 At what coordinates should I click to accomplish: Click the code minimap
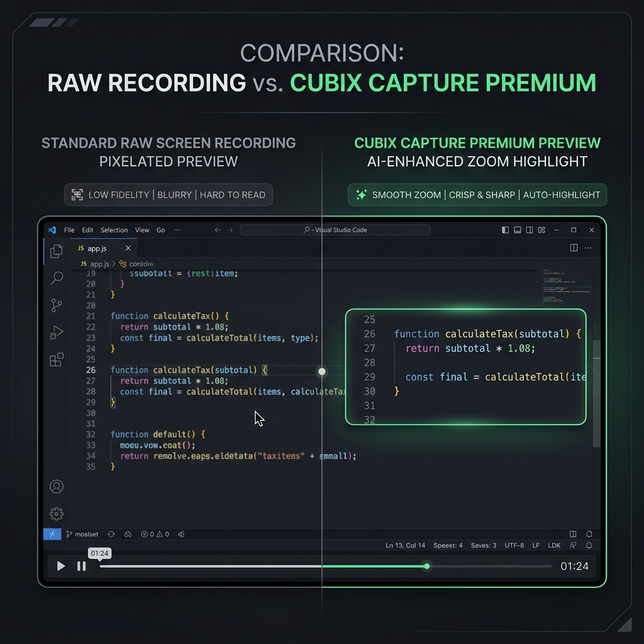click(x=567, y=286)
